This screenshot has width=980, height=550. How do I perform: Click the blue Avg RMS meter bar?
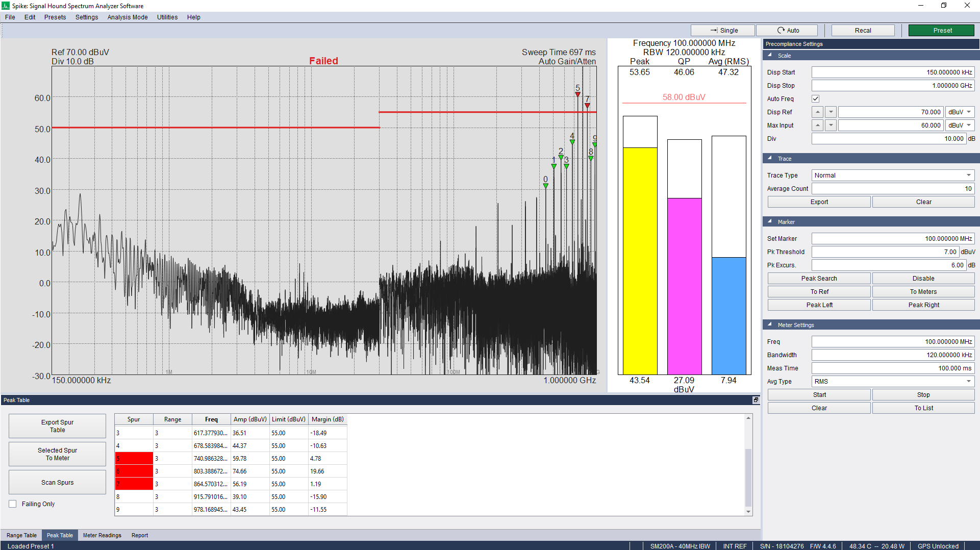(x=729, y=316)
